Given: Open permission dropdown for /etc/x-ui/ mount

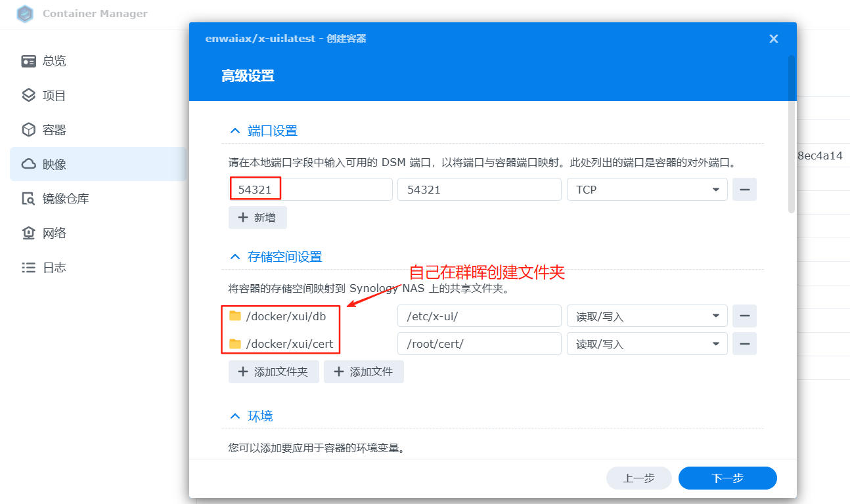Looking at the screenshot, I should (647, 316).
